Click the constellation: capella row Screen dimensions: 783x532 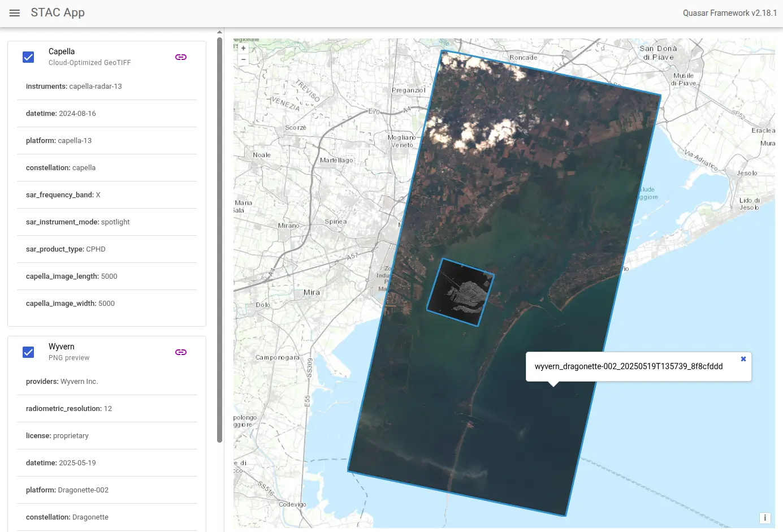pyautogui.click(x=107, y=168)
